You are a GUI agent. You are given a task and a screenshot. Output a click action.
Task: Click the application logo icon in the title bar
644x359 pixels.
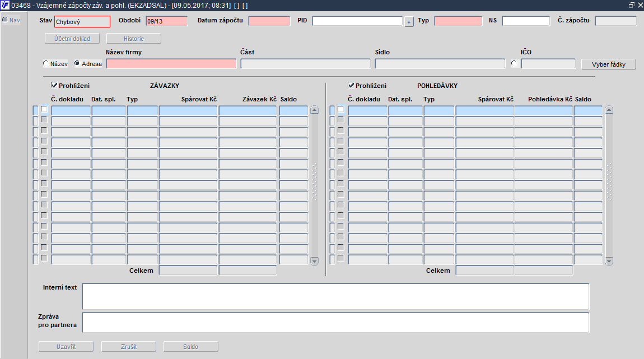pyautogui.click(x=5, y=6)
